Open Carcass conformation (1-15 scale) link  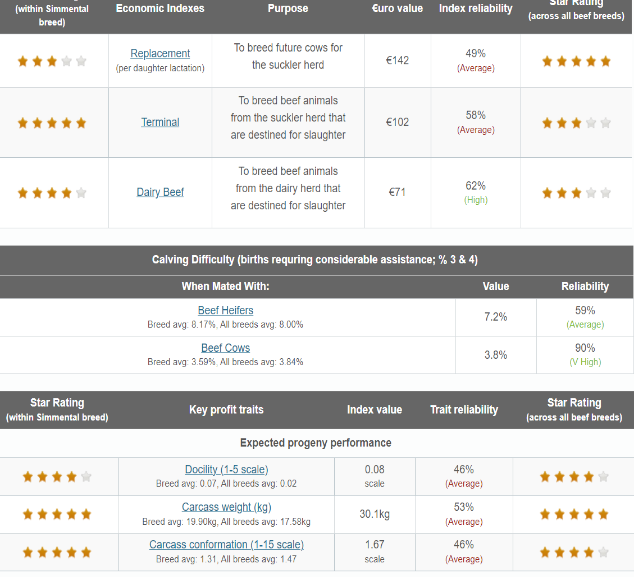click(x=226, y=545)
